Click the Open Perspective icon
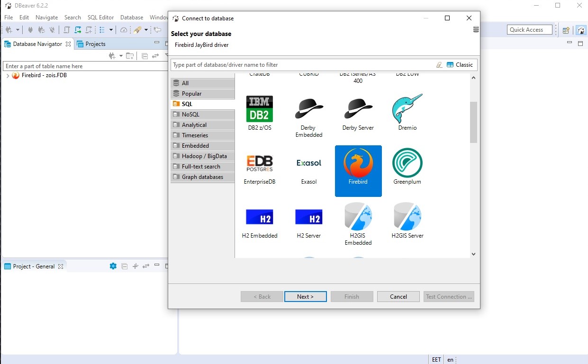The height and width of the screenshot is (364, 588). coord(566,30)
